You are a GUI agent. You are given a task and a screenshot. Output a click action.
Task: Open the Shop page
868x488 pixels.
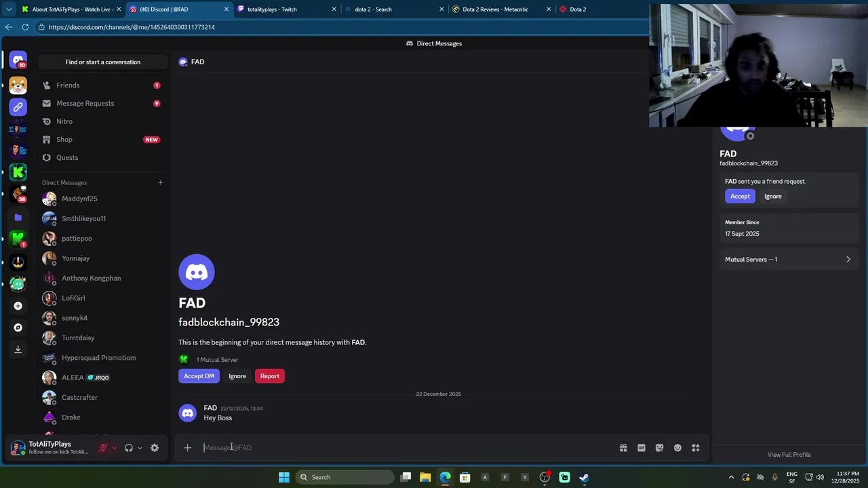click(103, 140)
